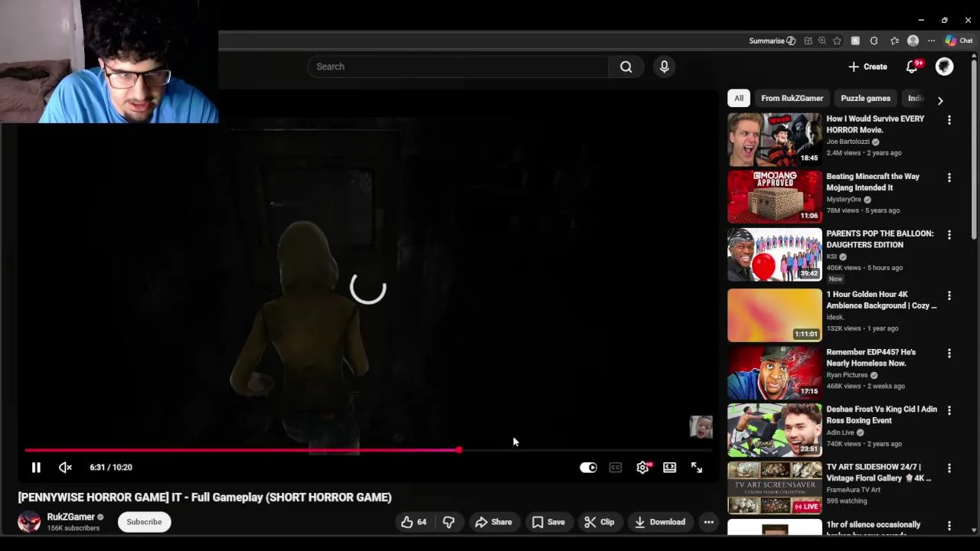This screenshot has height=551, width=980.
Task: Start voice search with the microphone icon
Action: click(665, 67)
